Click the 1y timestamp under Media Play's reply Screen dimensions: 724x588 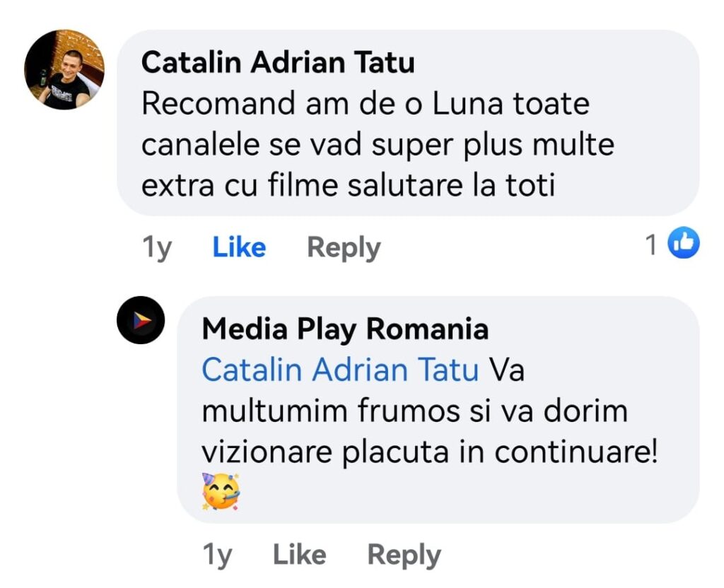coord(217,555)
